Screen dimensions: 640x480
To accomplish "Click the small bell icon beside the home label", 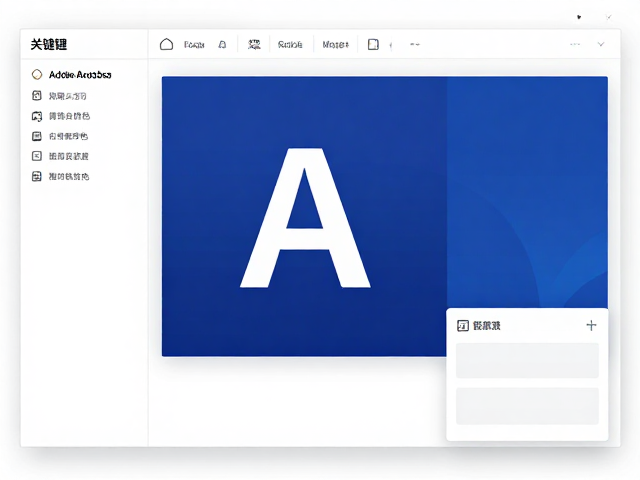I will (222, 44).
